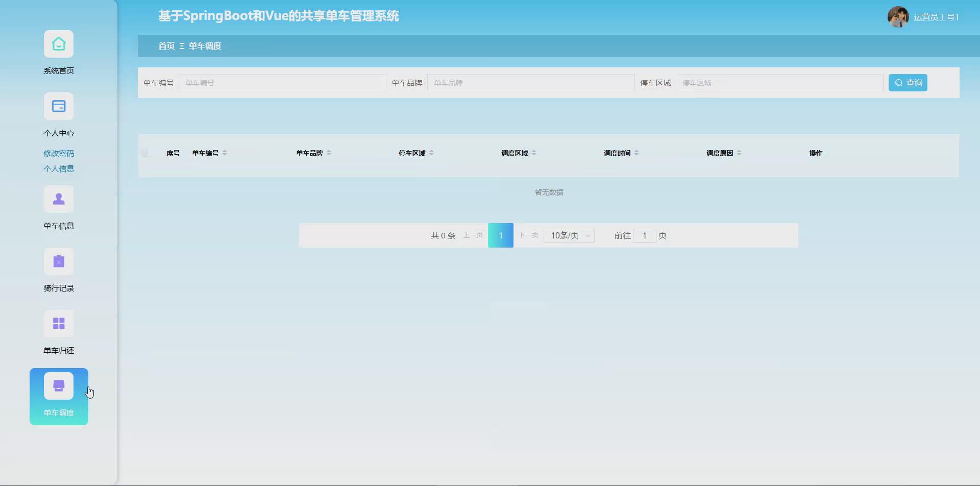The width and height of the screenshot is (980, 486).
Task: Click the magnifier icon on the query button
Action: 899,82
